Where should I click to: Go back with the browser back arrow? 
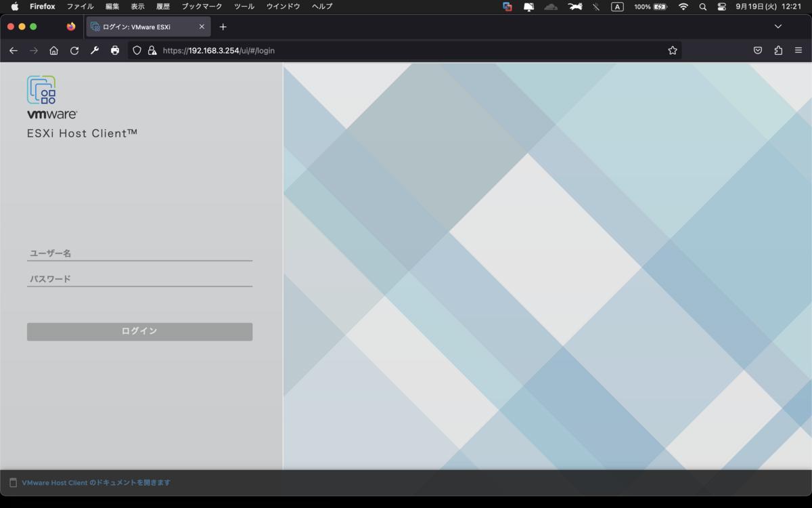pyautogui.click(x=14, y=50)
